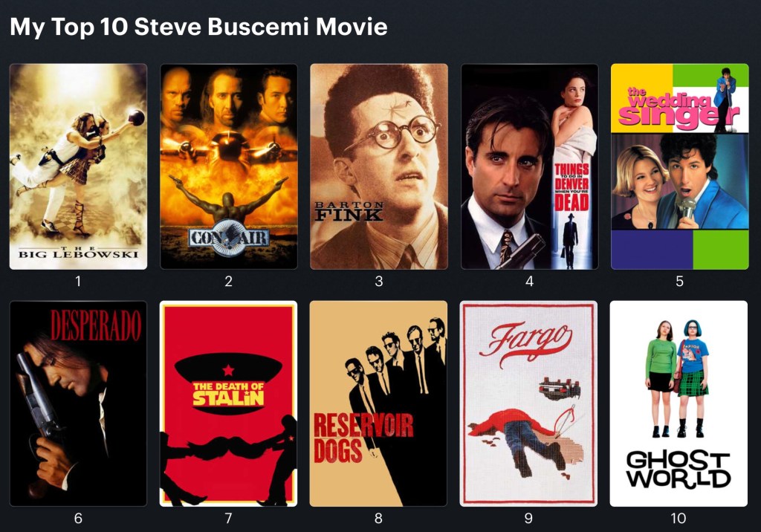The width and height of the screenshot is (761, 532).
Task: Click rank number 7 under Death of Stalin
Action: pyautogui.click(x=229, y=519)
